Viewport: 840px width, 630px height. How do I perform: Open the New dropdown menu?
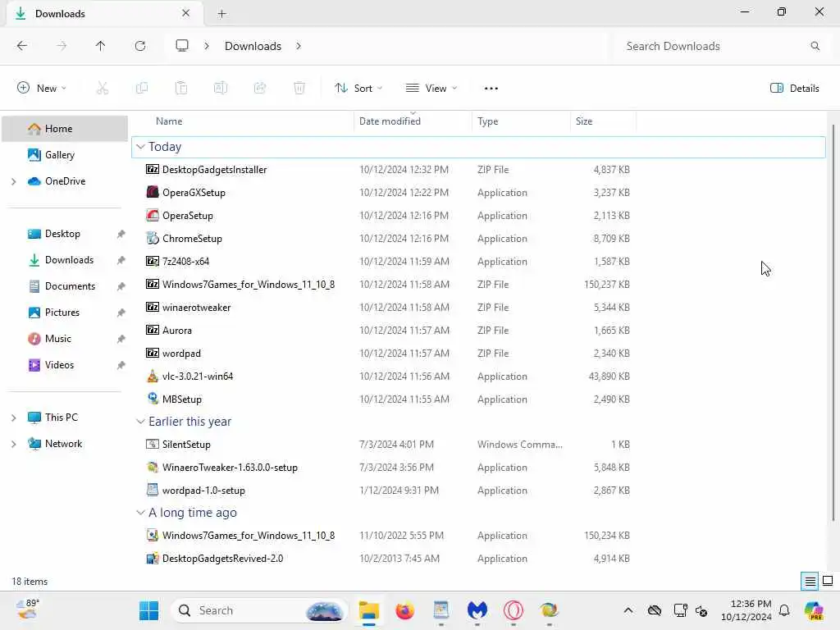[42, 88]
